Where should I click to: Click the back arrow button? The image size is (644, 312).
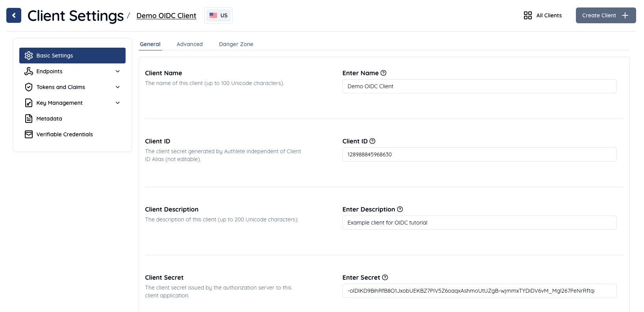point(14,15)
